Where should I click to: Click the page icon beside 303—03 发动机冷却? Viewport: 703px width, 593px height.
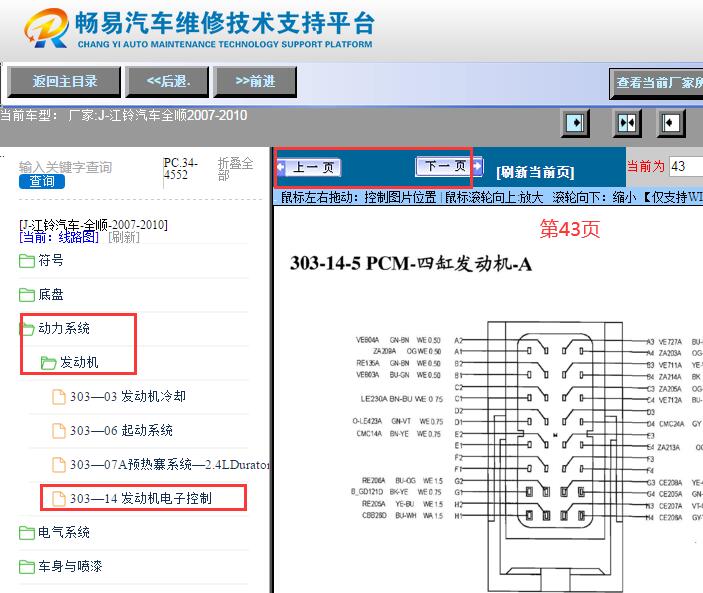click(59, 397)
